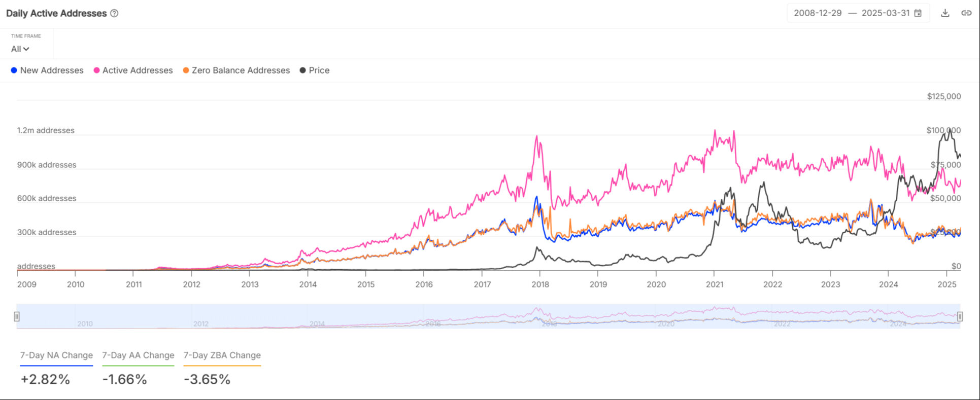Select the 7-Day NA Change tab
This screenshot has width=980, height=400.
pyautogui.click(x=56, y=355)
